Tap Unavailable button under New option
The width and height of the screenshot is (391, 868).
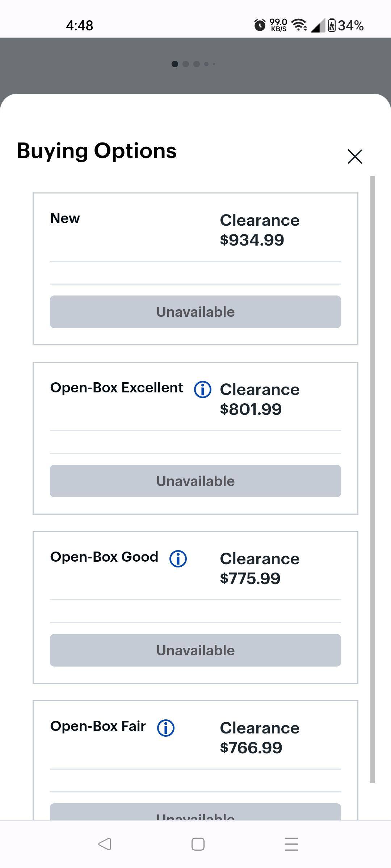[x=195, y=312]
